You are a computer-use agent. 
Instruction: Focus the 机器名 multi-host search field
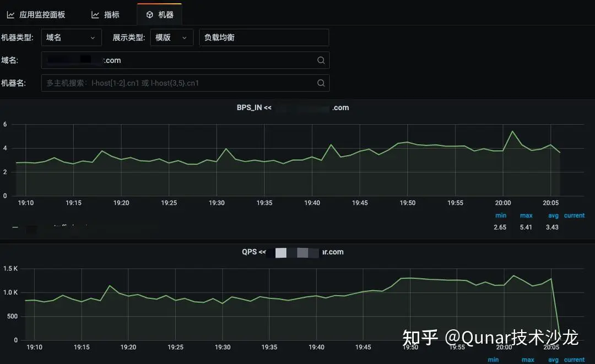coord(176,83)
